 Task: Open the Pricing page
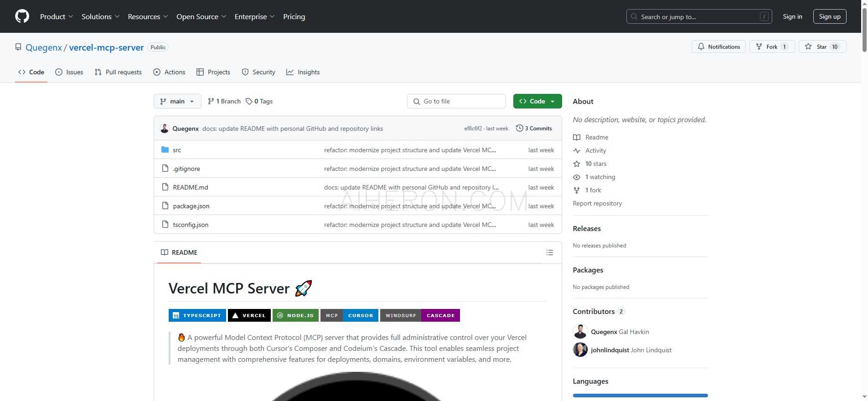click(294, 16)
